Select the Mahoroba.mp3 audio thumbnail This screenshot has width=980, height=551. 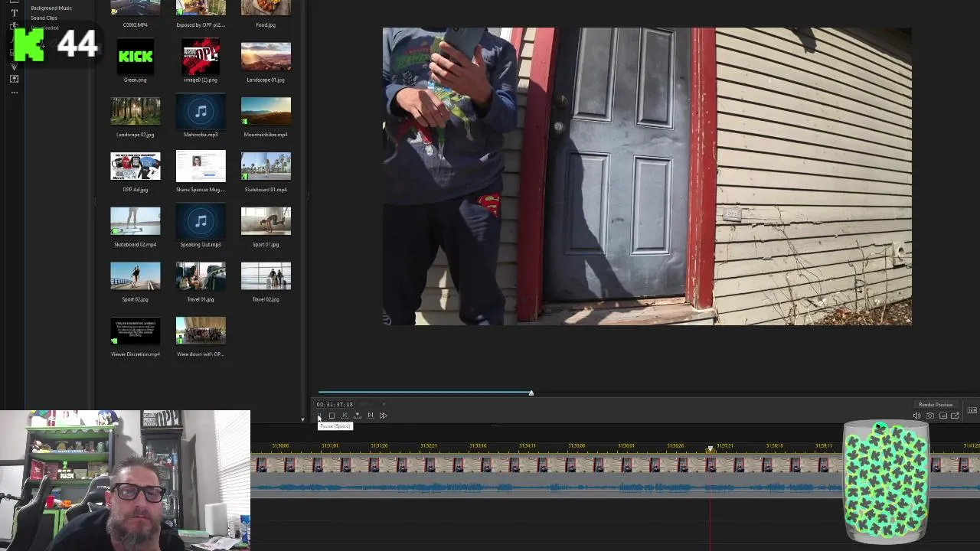(201, 111)
